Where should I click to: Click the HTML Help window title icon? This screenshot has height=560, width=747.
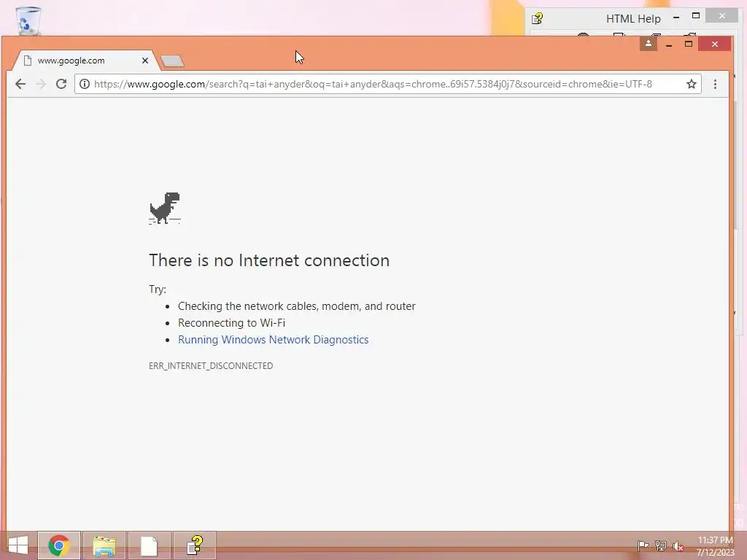(x=538, y=18)
